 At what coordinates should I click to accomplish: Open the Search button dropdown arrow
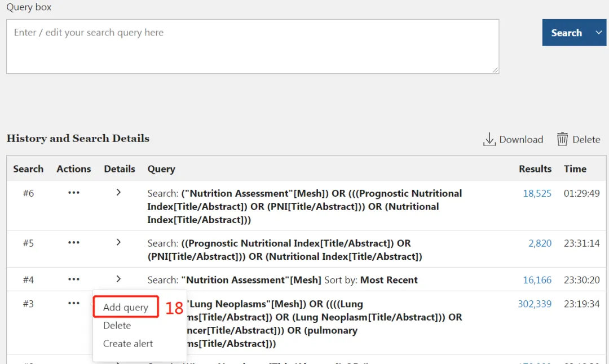(x=598, y=33)
